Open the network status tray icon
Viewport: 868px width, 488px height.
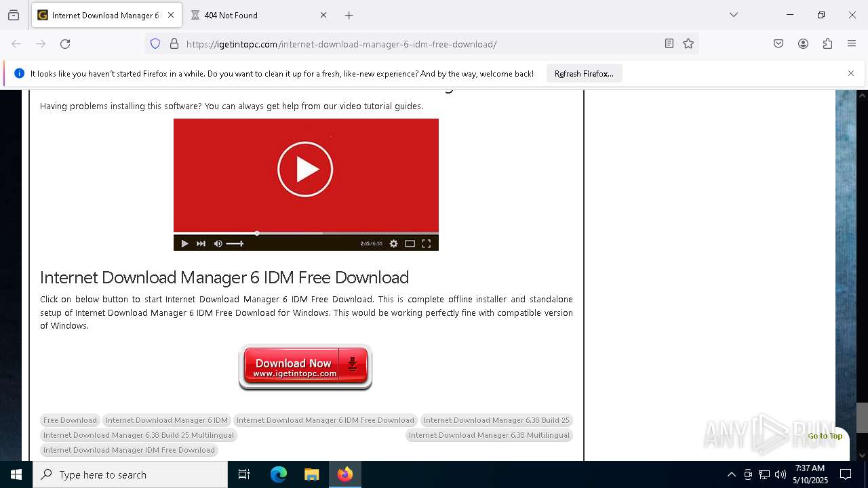[x=764, y=474]
